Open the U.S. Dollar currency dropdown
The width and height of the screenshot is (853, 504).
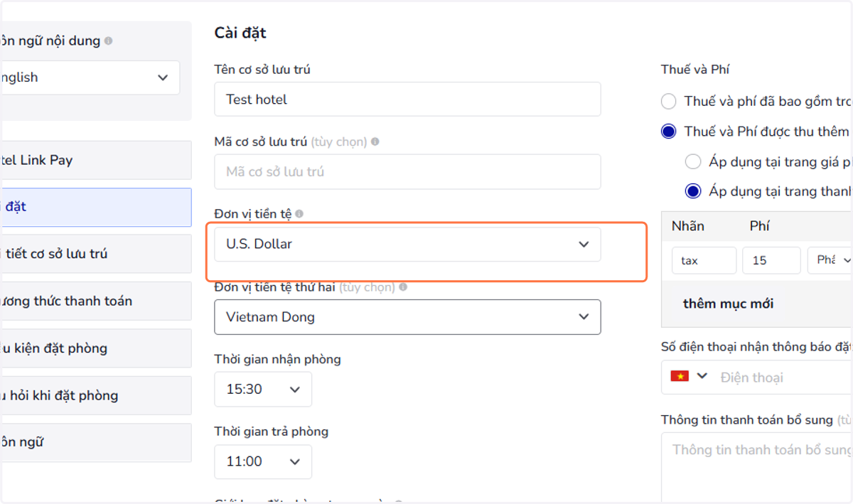(x=407, y=244)
